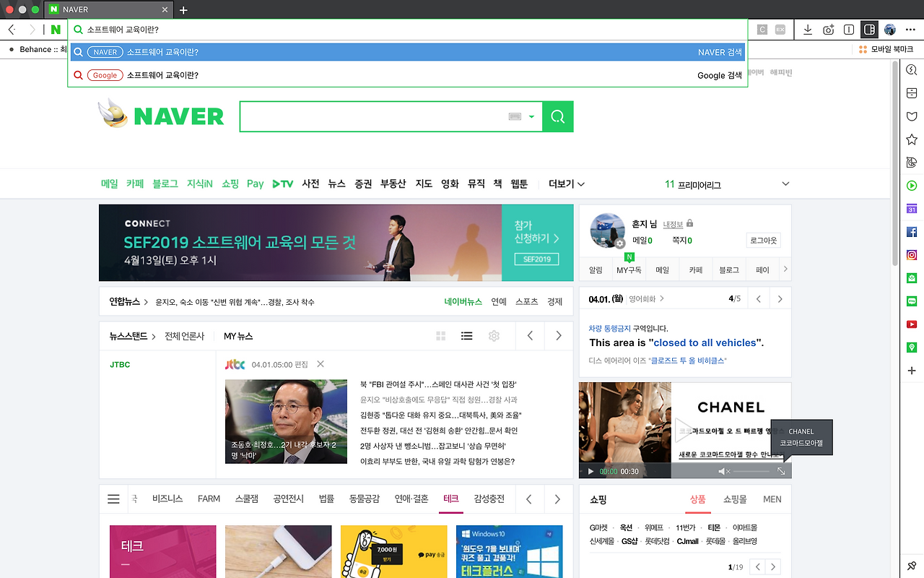Open the keyboard input dropdown in search box
This screenshot has width=924, height=578.
click(531, 116)
